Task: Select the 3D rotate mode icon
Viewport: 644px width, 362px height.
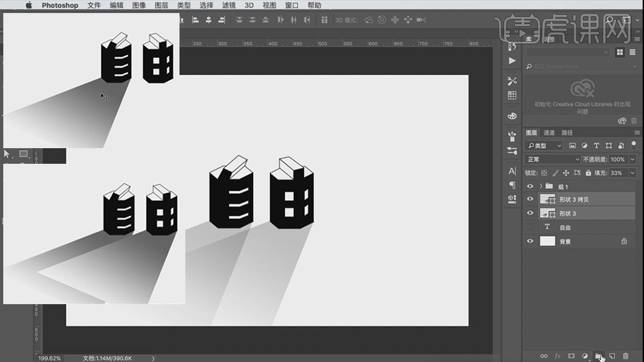Action: 368,19
